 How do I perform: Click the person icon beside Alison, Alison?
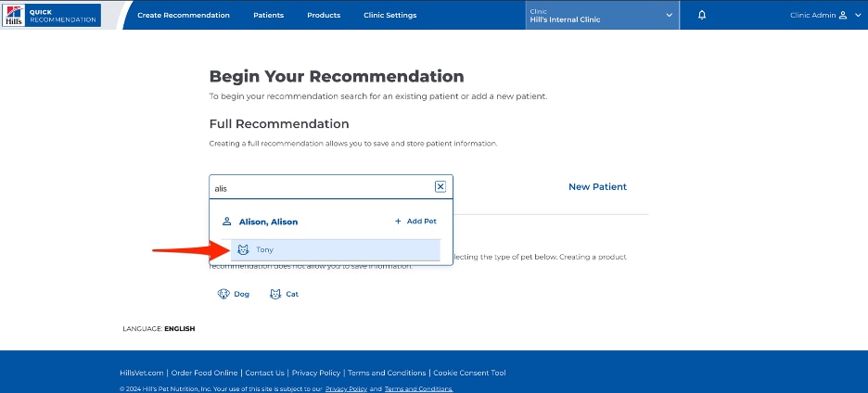[x=226, y=222]
